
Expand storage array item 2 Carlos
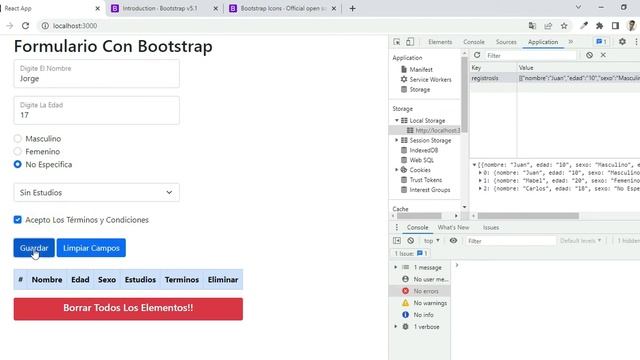[480, 189]
